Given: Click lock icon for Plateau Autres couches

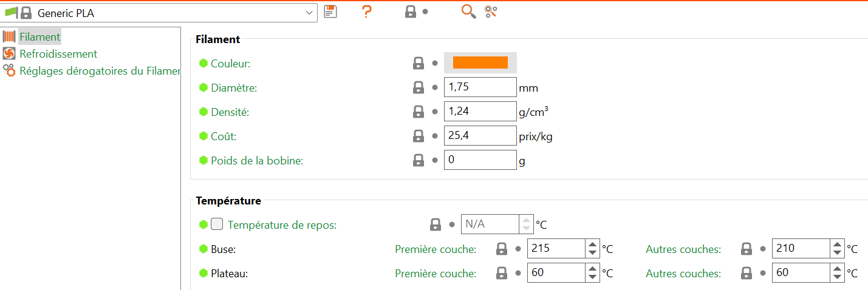Looking at the screenshot, I should [747, 273].
